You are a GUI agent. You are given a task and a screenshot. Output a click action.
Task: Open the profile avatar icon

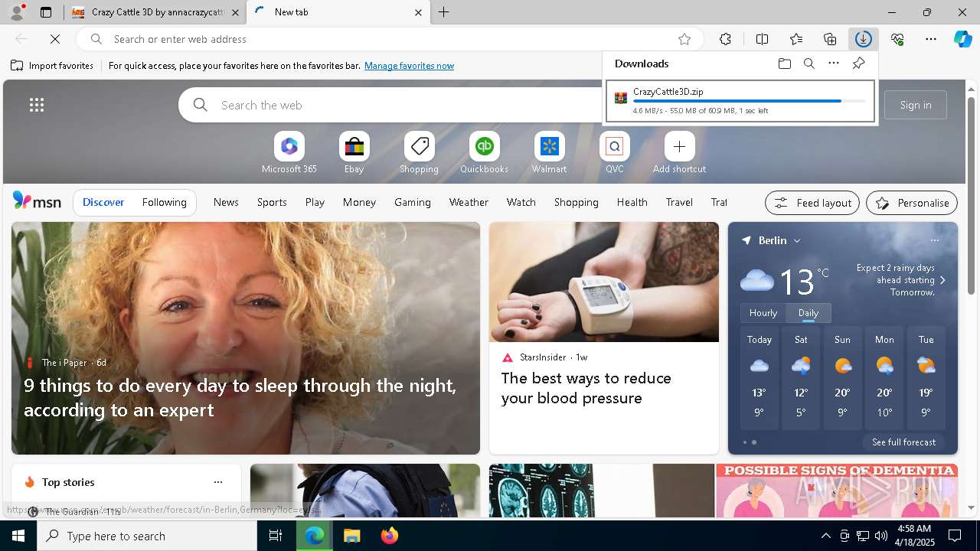click(x=16, y=12)
